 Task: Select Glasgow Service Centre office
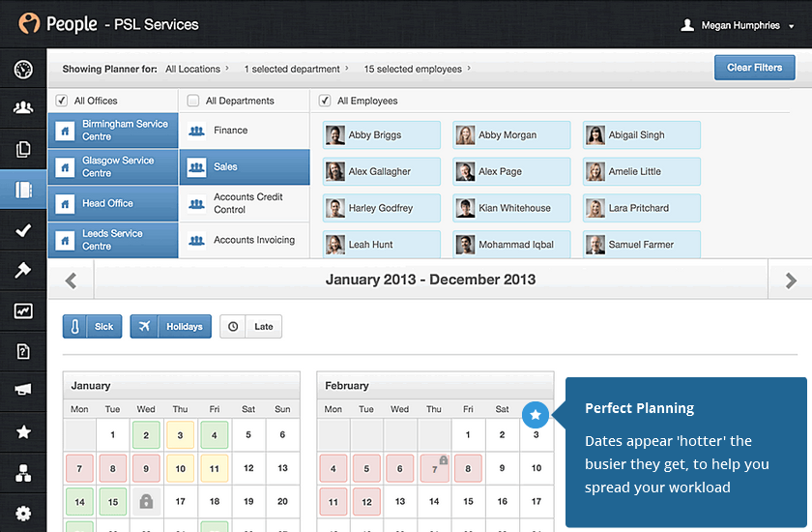point(113,166)
